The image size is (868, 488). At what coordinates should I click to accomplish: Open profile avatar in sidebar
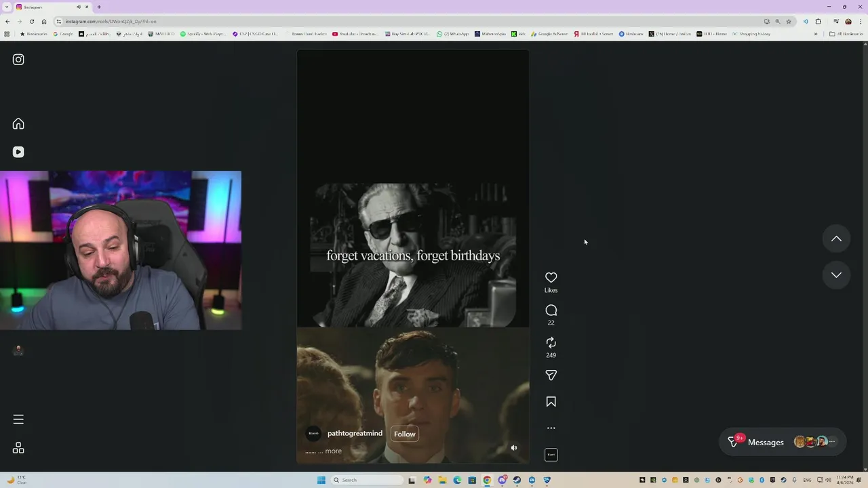coord(18,350)
